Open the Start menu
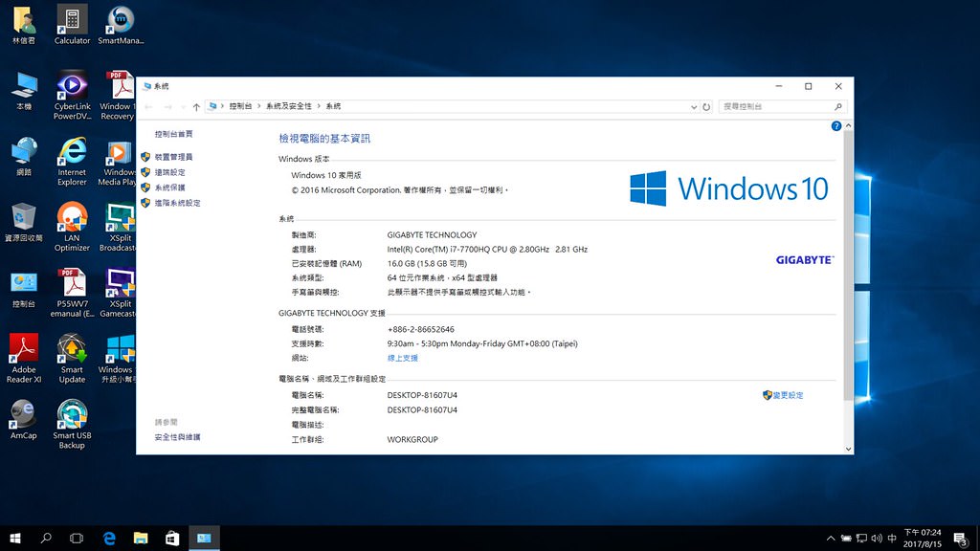 coord(15,538)
